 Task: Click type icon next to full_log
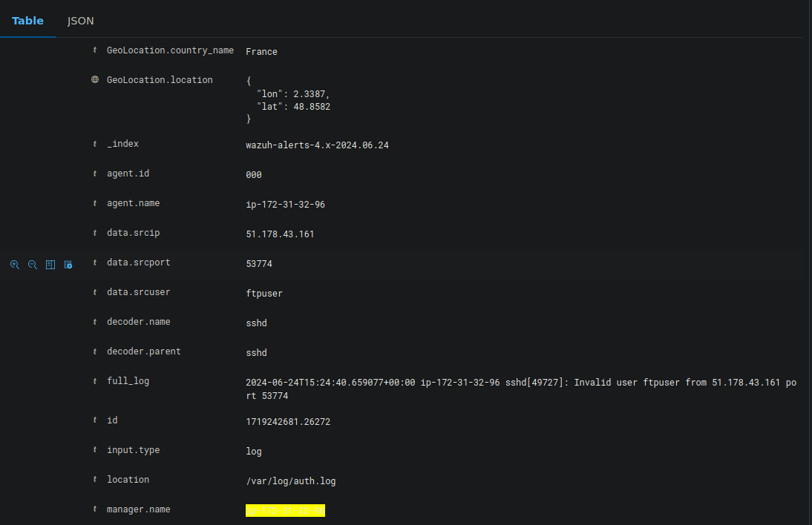[95, 381]
